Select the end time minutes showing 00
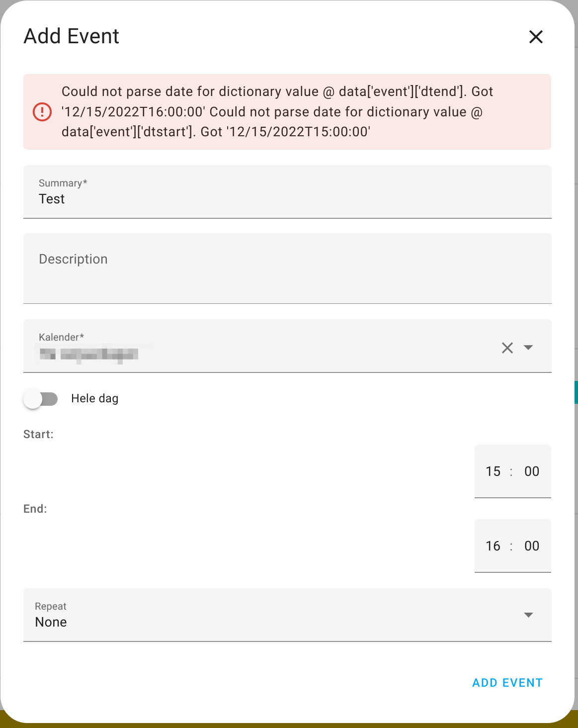 531,546
